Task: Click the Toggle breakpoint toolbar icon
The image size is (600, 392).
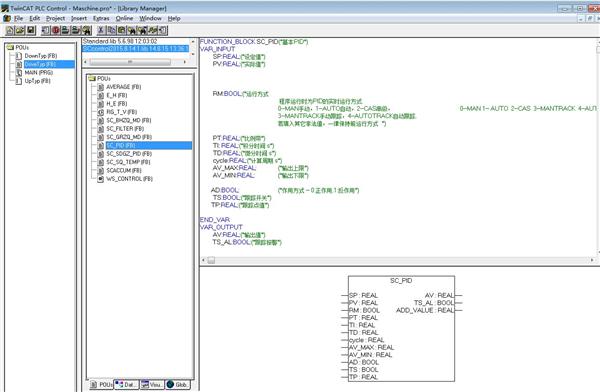Action: pos(87,30)
